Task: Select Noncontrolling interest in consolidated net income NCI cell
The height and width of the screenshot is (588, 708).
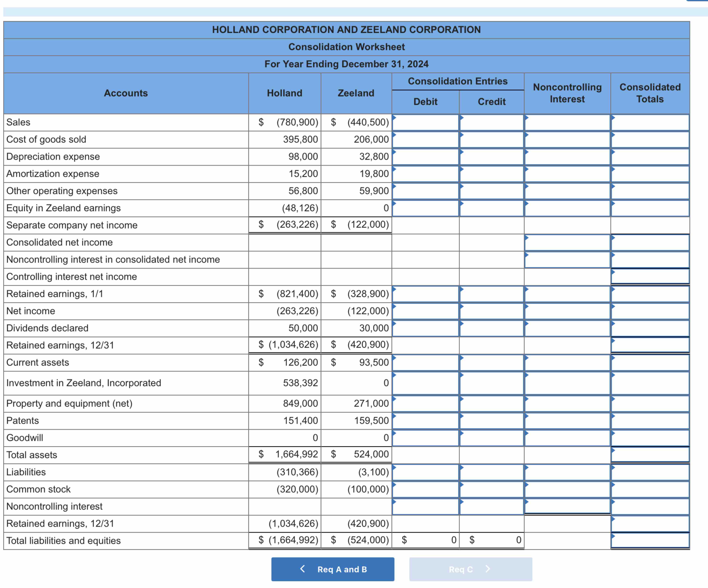Action: [x=567, y=260]
